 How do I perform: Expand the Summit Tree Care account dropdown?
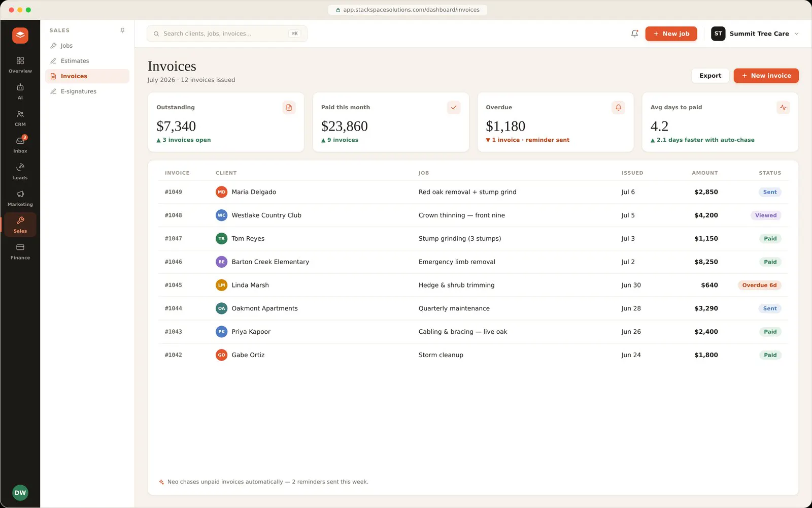pyautogui.click(x=796, y=34)
